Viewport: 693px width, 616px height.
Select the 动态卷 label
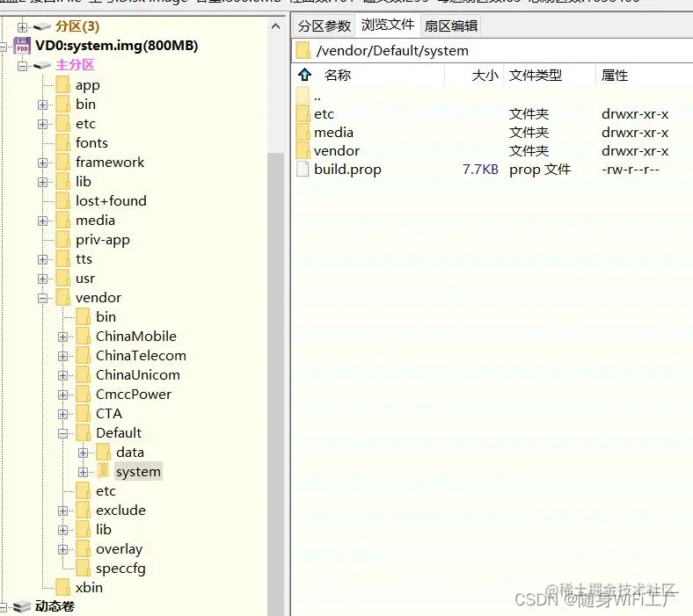point(55,606)
